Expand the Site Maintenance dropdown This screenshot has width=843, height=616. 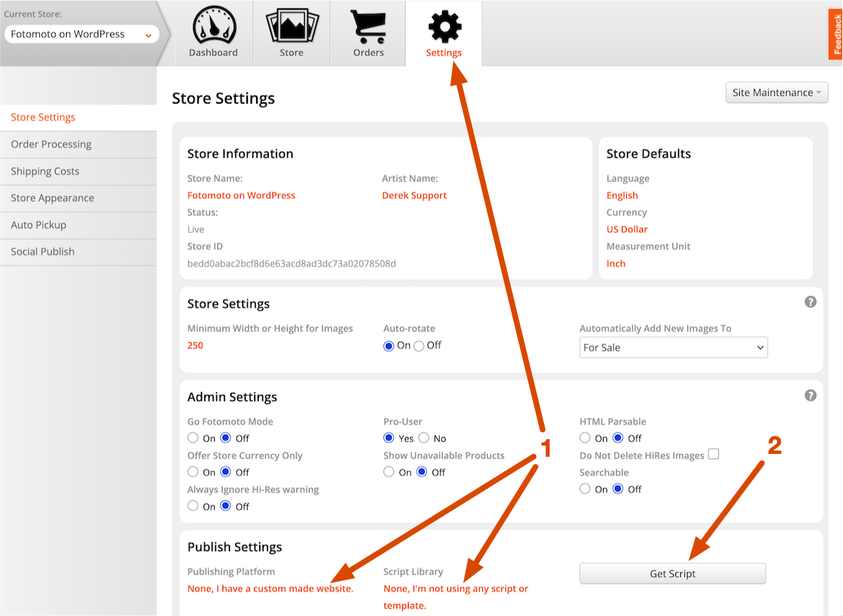[777, 93]
